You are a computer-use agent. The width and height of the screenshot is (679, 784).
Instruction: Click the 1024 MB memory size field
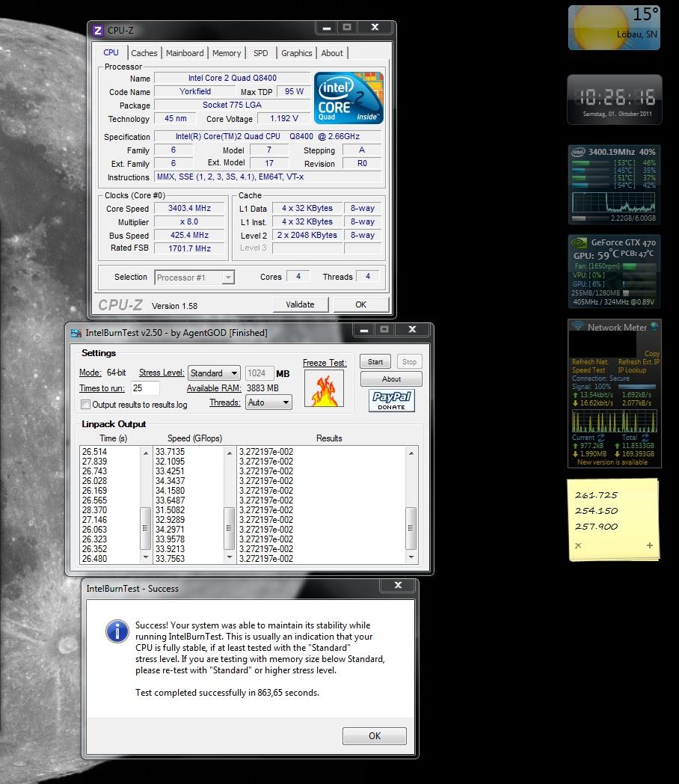(x=259, y=373)
